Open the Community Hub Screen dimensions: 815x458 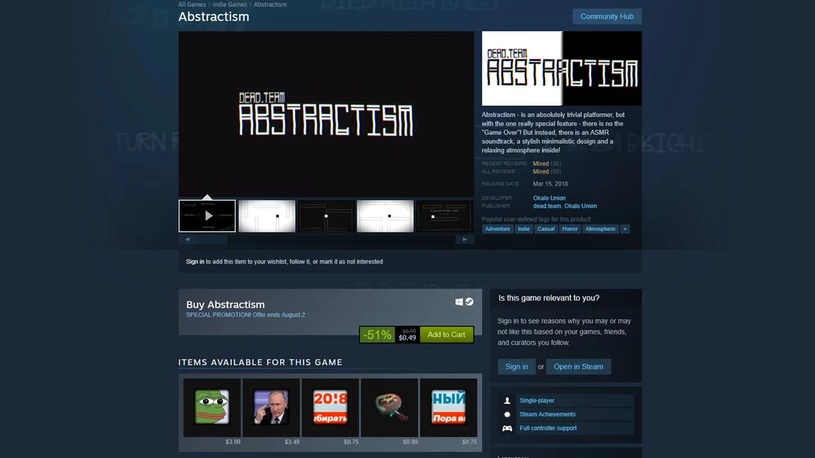(607, 16)
